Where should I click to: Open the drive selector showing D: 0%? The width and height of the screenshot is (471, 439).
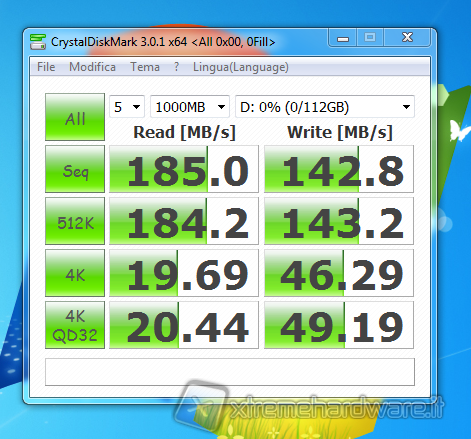tap(325, 107)
